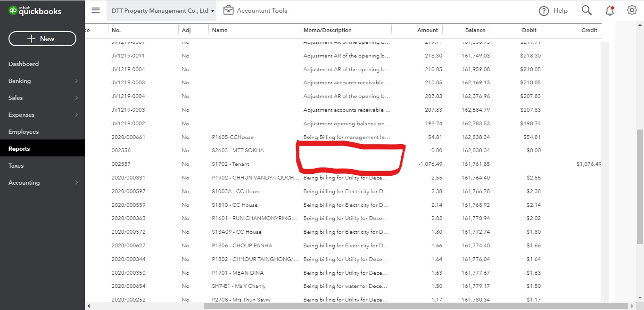Screen dimensions: 644x310
Task: Open the settings gear icon
Action: tap(632, 9)
